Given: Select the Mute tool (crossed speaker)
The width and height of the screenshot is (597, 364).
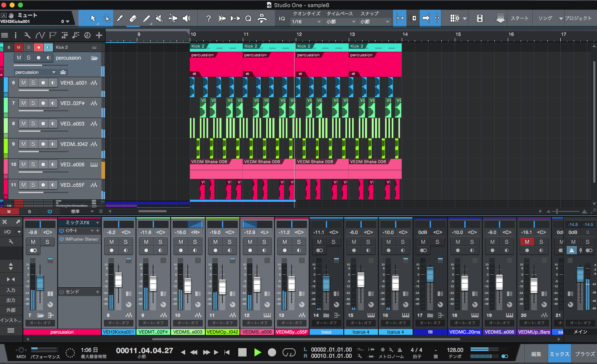Looking at the screenshot, I should tap(159, 18).
